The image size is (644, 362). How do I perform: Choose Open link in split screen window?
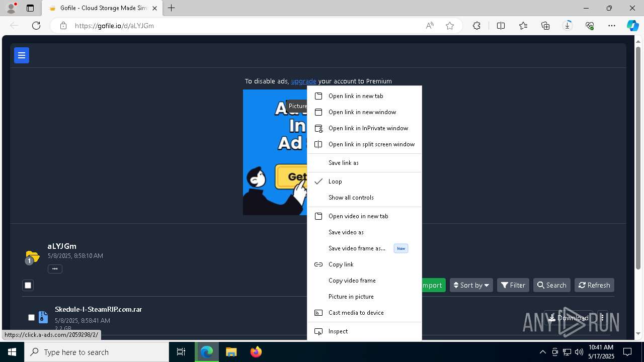364,144
